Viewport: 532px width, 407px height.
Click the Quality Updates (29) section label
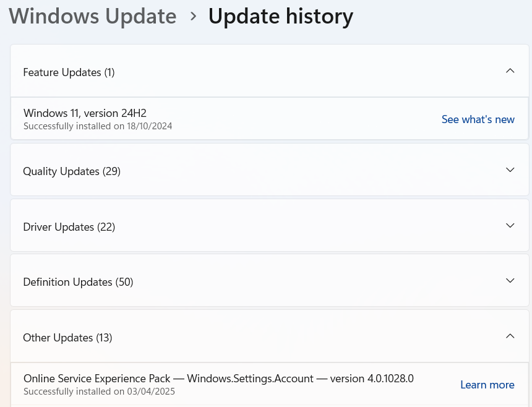point(72,171)
